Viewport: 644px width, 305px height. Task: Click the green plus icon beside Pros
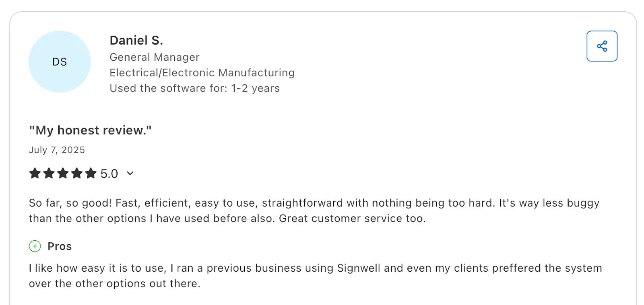pos(35,246)
